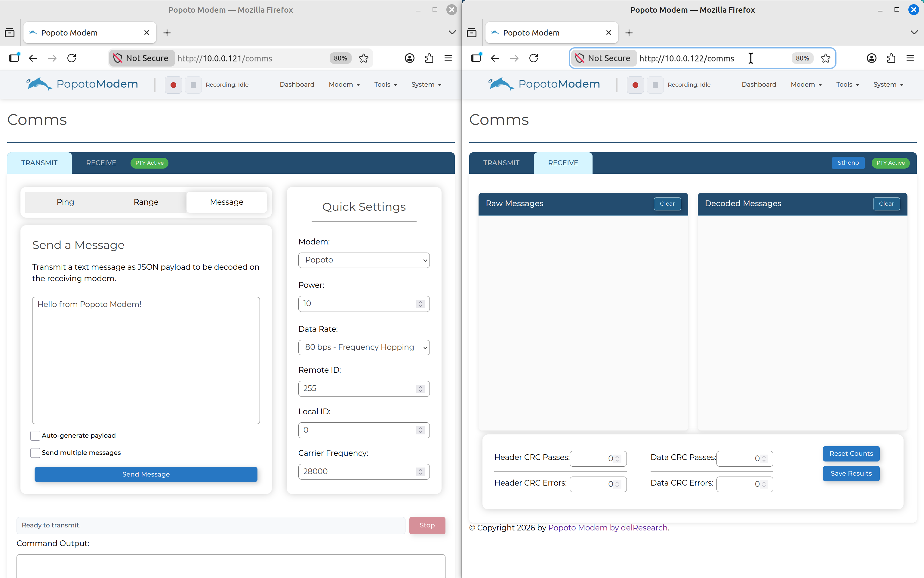List all tabs in the left Firefox window
Screen dimensions: 924x578
click(x=452, y=33)
